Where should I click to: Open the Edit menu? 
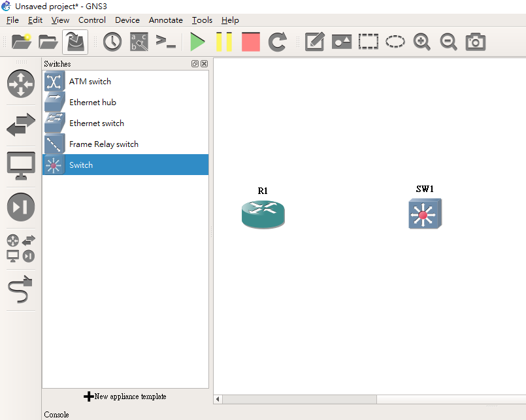[35, 20]
